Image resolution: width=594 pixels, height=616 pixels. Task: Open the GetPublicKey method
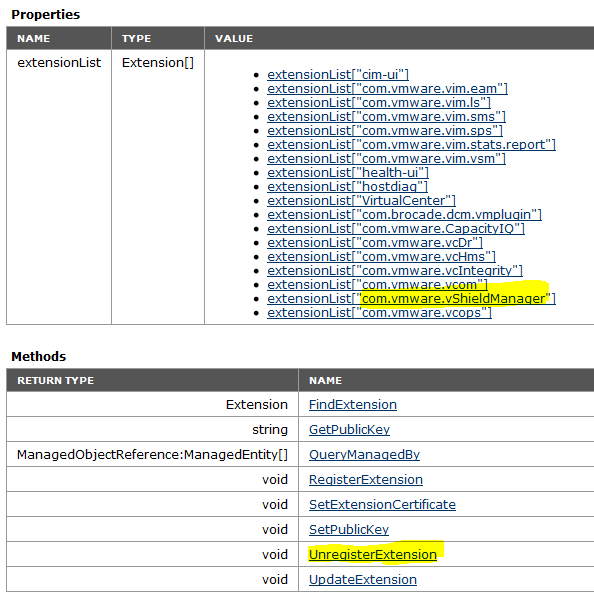(x=349, y=430)
